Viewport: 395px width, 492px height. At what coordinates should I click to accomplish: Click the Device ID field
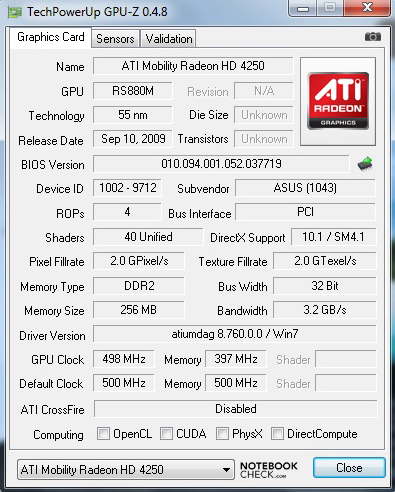[127, 188]
